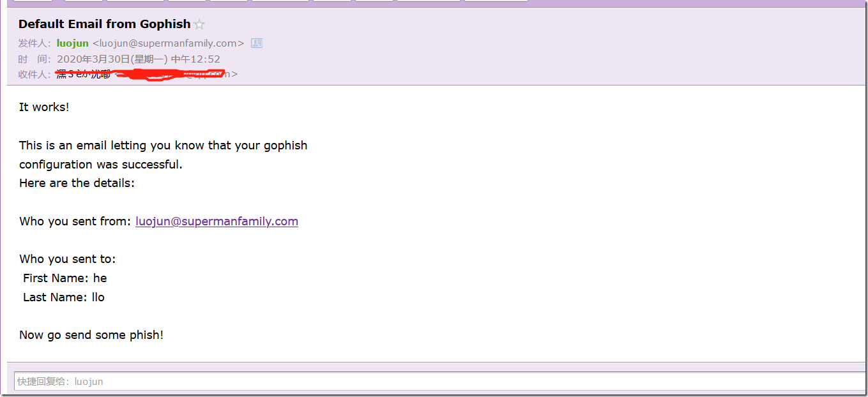The width and height of the screenshot is (868, 397).
Task: Click the quick reply input field
Action: click(x=439, y=382)
